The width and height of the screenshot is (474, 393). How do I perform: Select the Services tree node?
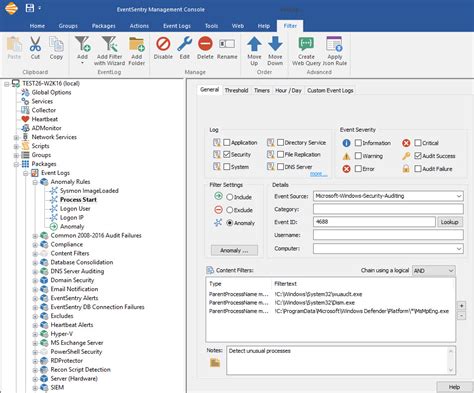(42, 101)
